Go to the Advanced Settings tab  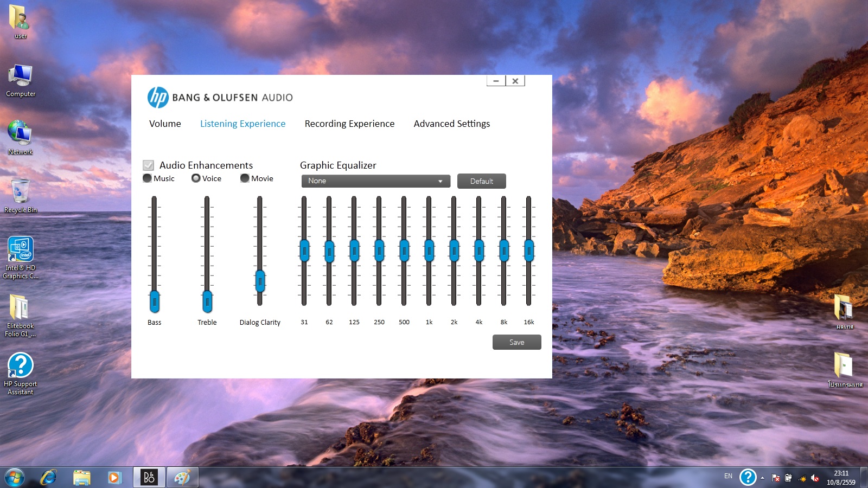[x=452, y=124]
